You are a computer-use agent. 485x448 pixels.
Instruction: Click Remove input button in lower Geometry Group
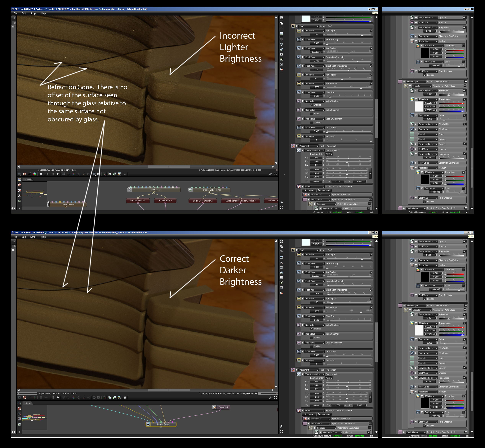[x=324, y=414]
